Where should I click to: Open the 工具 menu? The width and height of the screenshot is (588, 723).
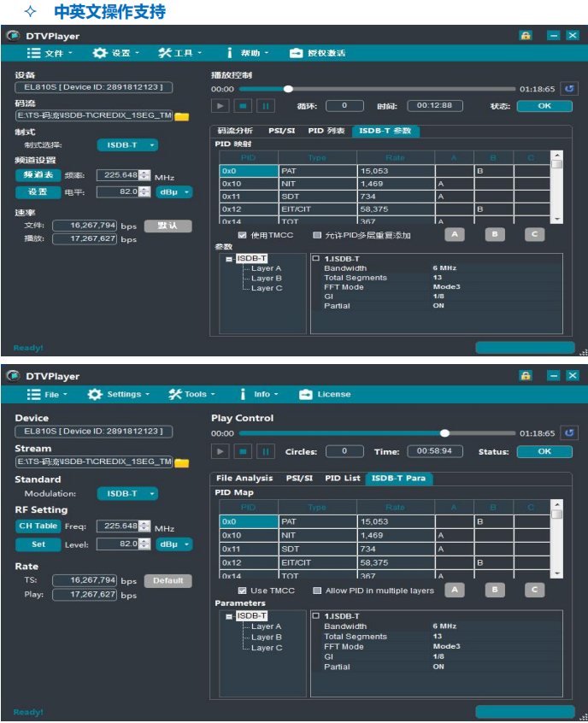click(x=179, y=54)
